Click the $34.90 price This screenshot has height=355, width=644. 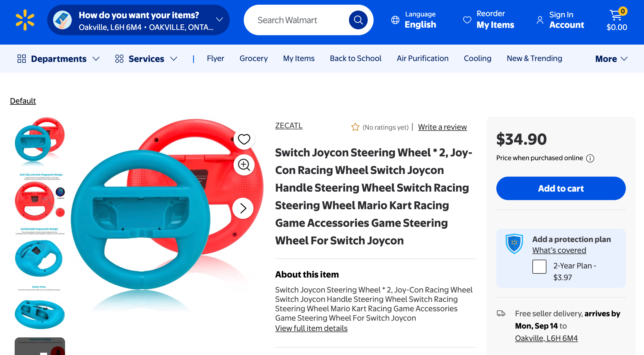522,139
